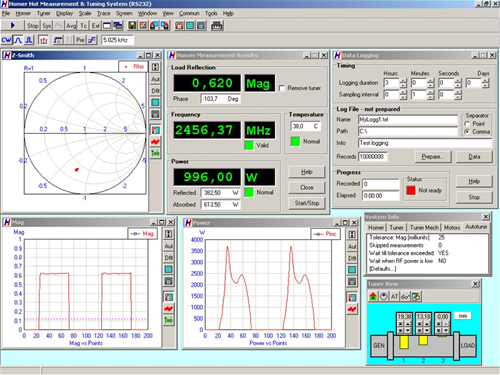Screen dimensions: 500x375
Task: Click the floppy disk save icon
Action: click(132, 26)
